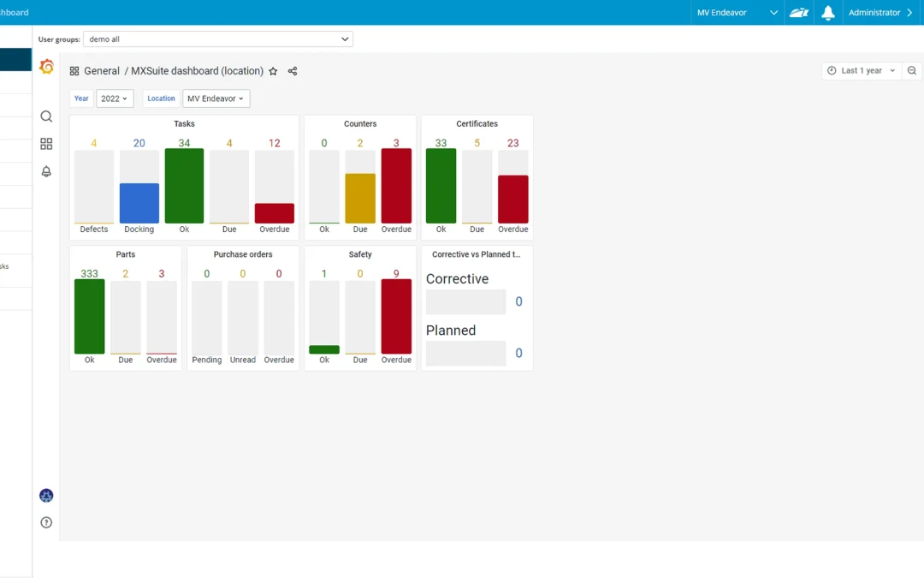924x578 pixels.
Task: Open the Tasks panel title menu
Action: pos(184,123)
